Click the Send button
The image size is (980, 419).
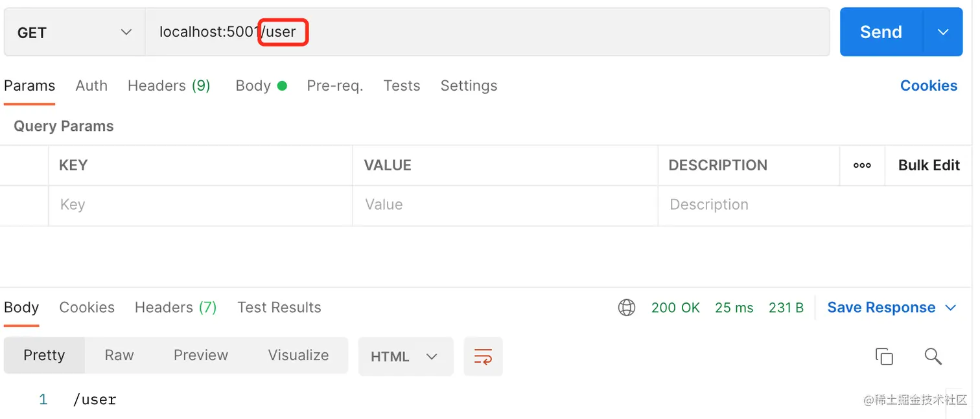point(880,32)
